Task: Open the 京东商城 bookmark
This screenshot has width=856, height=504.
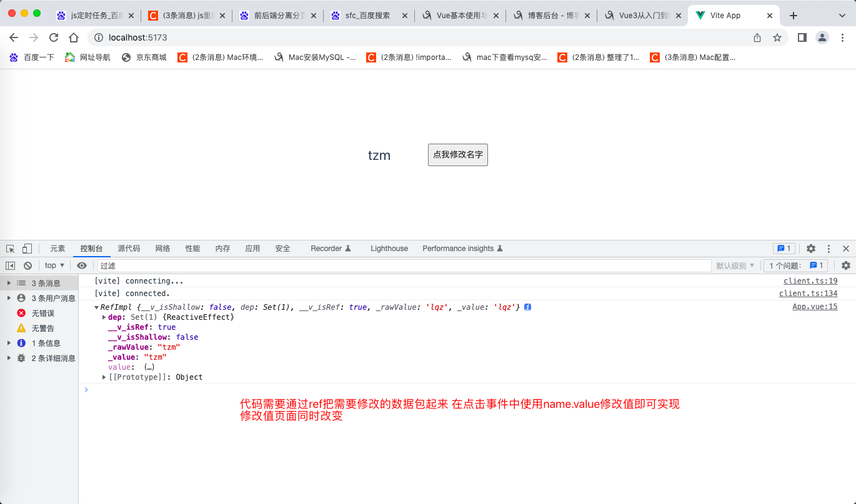Action: tap(144, 57)
